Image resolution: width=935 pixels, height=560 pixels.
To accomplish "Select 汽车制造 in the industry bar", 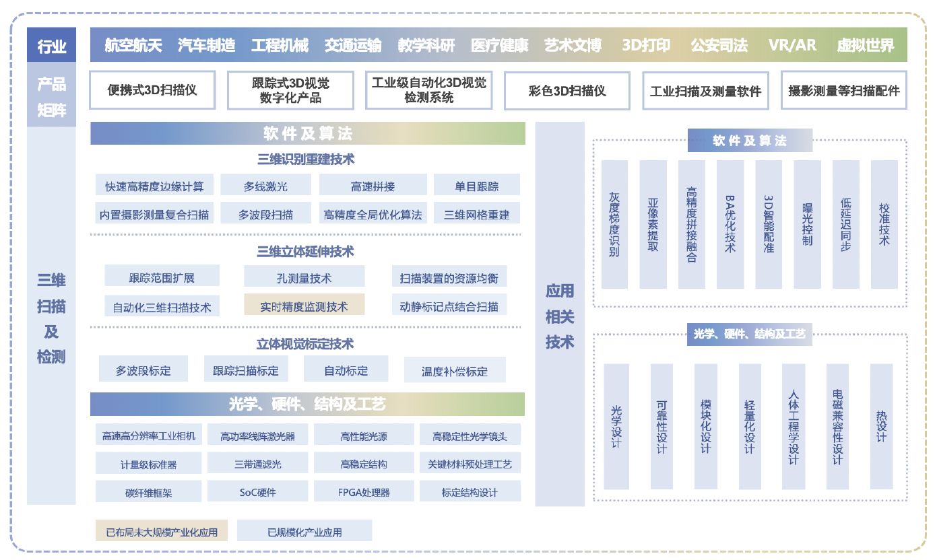I will [207, 46].
